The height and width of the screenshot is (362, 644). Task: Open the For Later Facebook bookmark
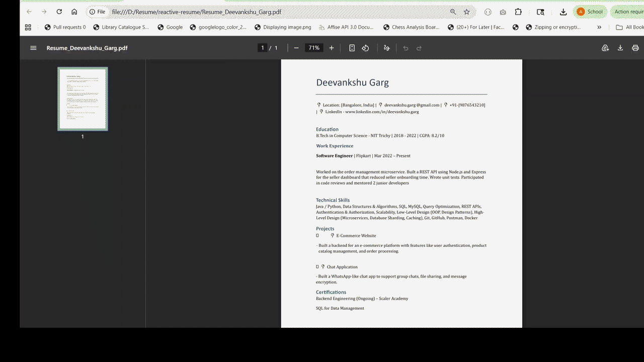476,27
